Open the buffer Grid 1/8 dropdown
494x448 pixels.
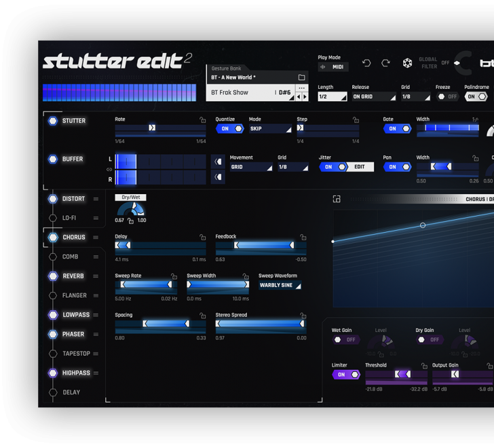[x=292, y=167]
